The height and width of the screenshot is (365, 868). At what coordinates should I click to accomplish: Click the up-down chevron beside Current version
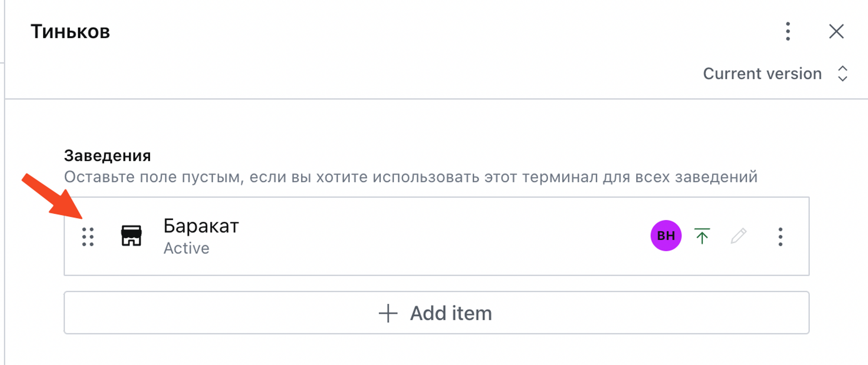(842, 74)
